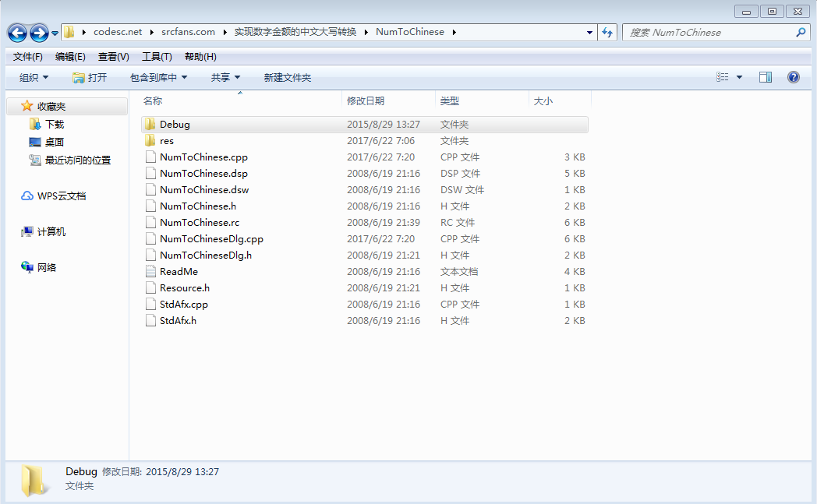Expand the 组织 dropdown

[34, 78]
